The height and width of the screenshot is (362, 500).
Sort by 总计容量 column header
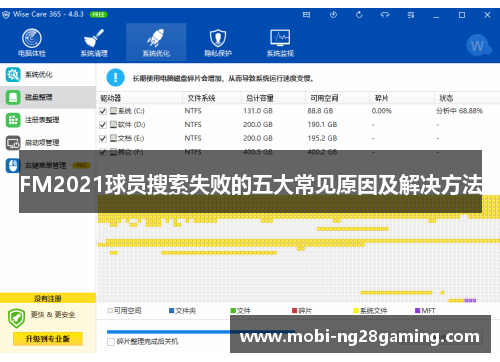(x=273, y=98)
